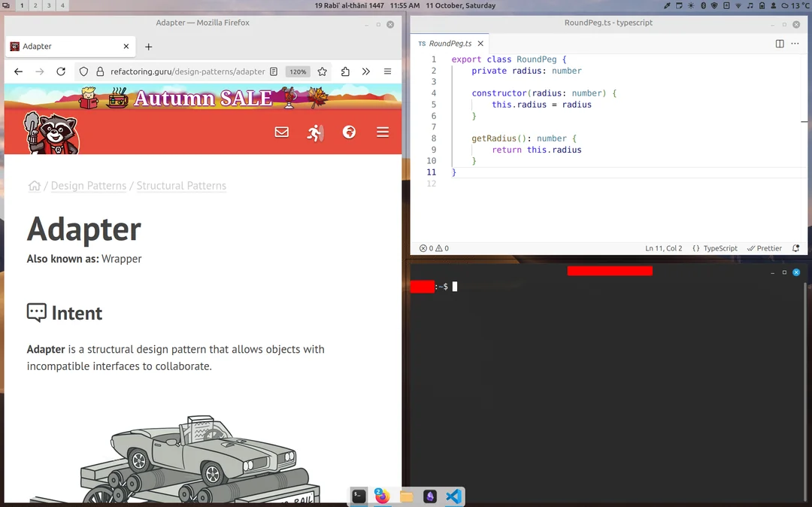The width and height of the screenshot is (812, 507).
Task: Open the Firefox application hamburger menu
Action: 387,71
